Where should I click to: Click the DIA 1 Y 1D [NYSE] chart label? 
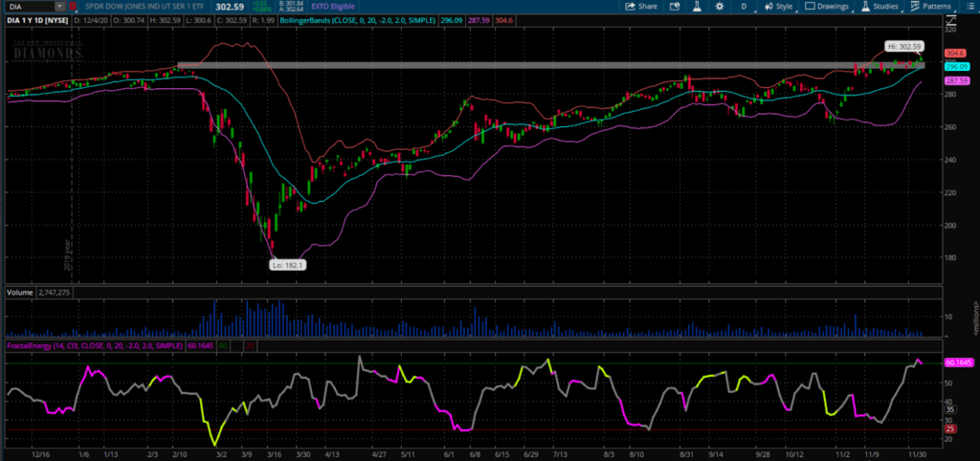pos(36,20)
